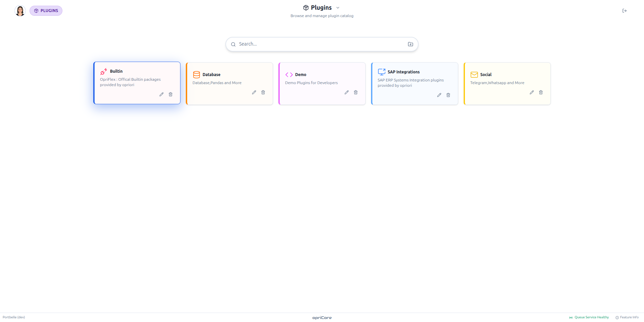Delete the Social category trash icon

point(541,92)
